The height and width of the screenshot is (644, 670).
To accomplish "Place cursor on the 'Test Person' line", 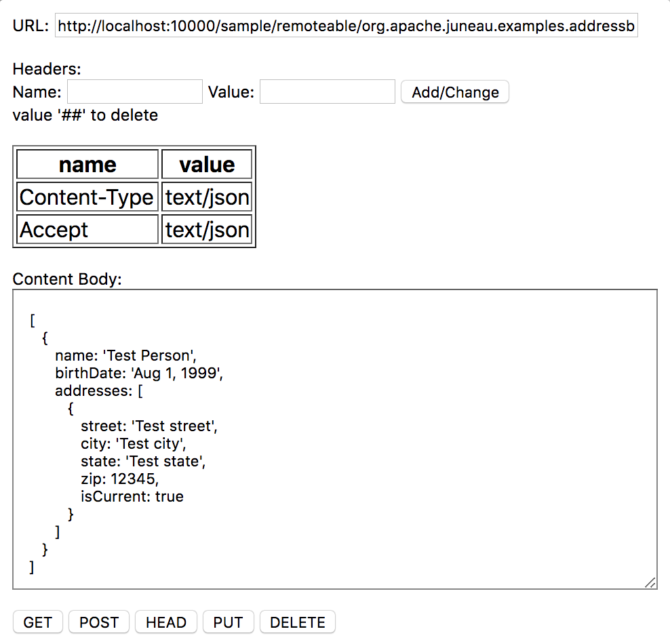I will 126,355.
